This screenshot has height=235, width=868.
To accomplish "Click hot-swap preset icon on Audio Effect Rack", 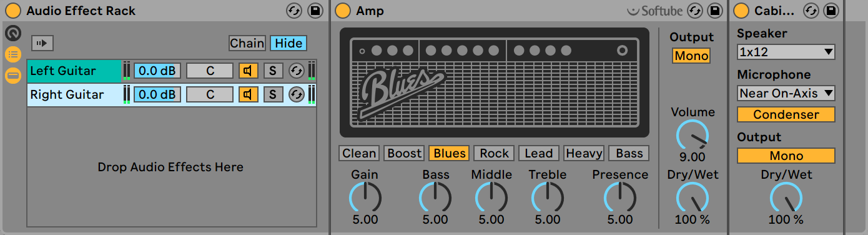I will (x=293, y=11).
